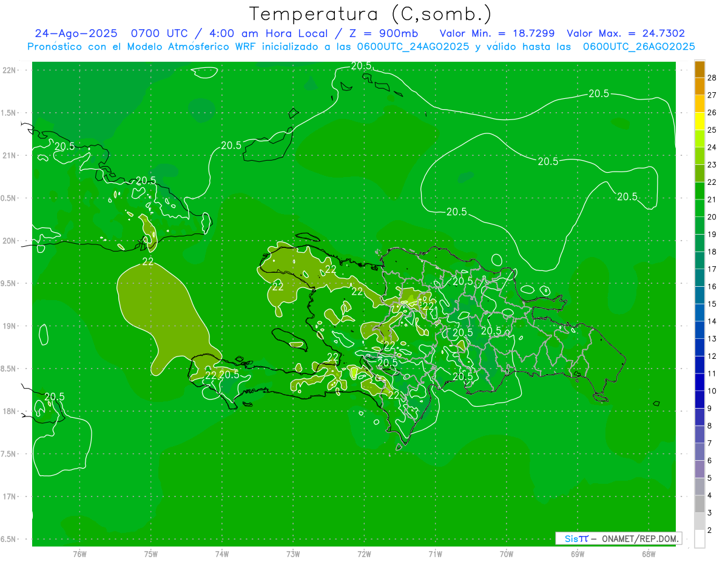Click the axis label "6.5N"
Image resolution: width=728 pixels, height=562 pixels.
[8, 539]
